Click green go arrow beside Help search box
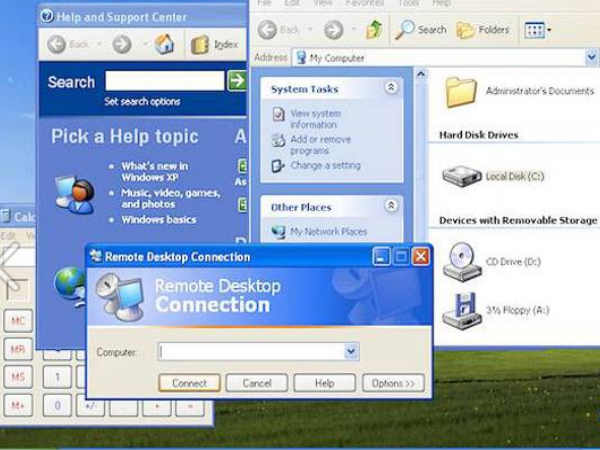Viewport: 600px width, 450px height. pyautogui.click(x=237, y=81)
